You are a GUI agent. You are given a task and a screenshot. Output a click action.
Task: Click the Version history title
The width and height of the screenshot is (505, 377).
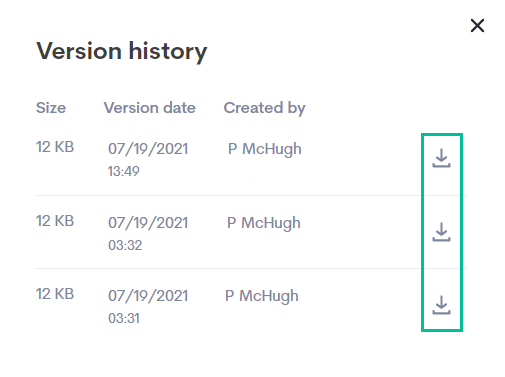(122, 52)
